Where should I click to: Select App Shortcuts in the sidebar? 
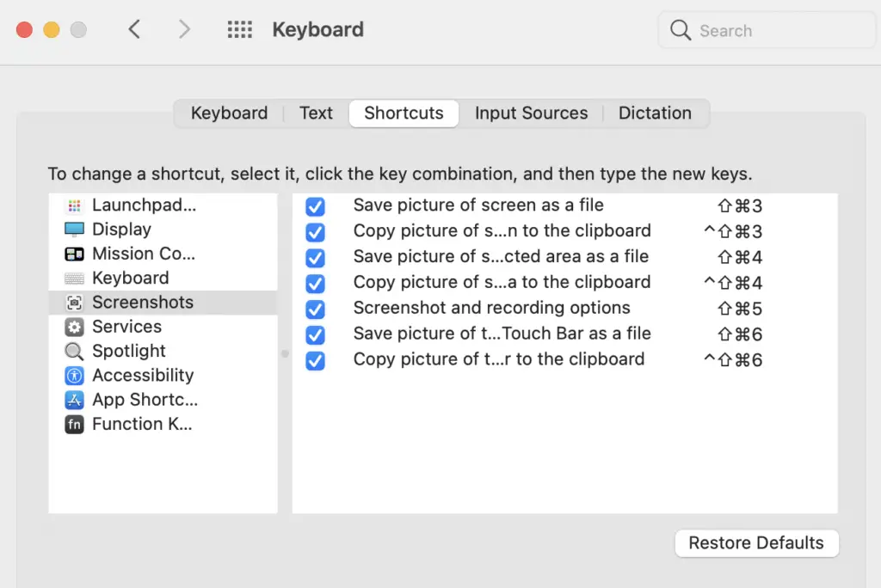click(145, 400)
